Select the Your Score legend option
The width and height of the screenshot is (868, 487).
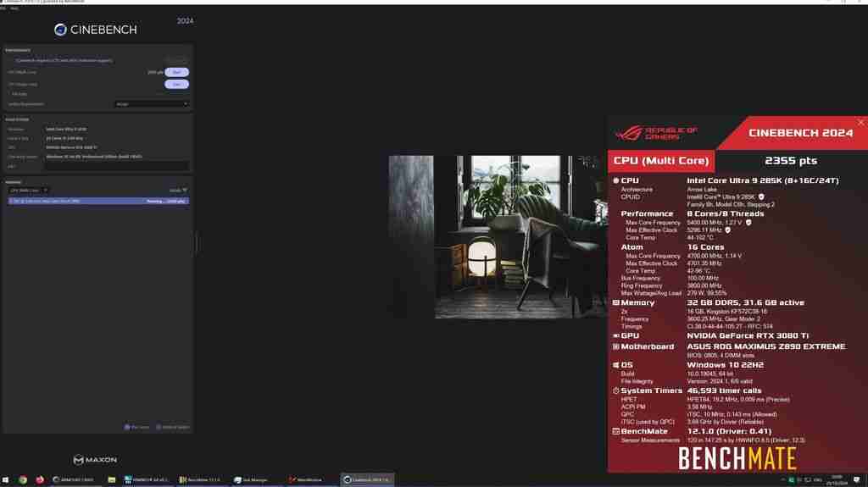(x=136, y=427)
